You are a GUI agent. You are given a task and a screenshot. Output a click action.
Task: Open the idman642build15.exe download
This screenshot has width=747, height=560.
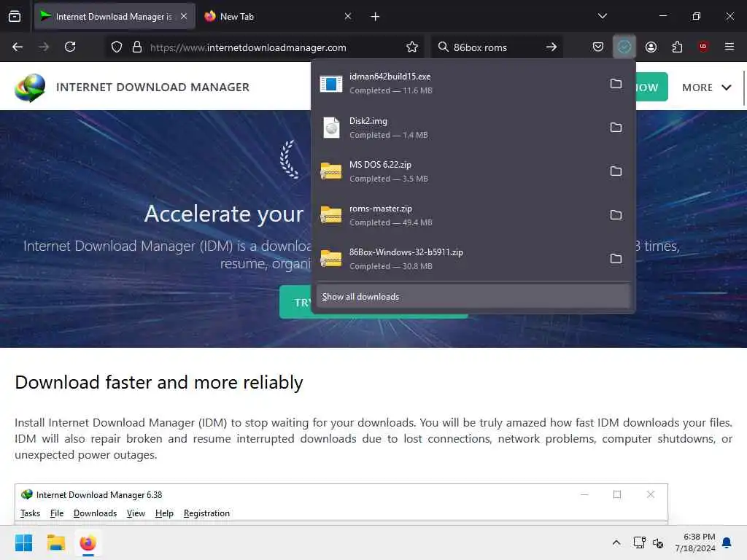click(x=457, y=83)
